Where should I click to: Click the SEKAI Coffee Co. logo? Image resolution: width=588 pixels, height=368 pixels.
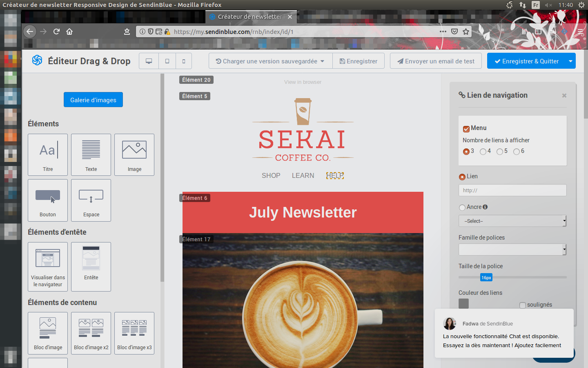point(303,130)
